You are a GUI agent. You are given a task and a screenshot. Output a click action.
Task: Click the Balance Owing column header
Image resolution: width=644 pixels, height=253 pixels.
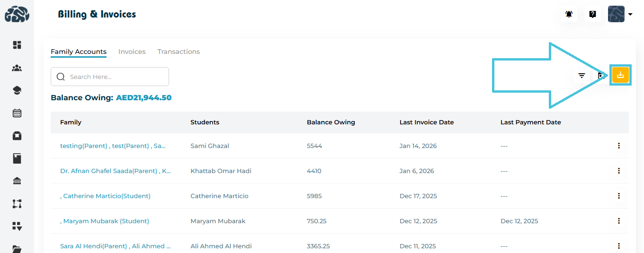pyautogui.click(x=331, y=122)
